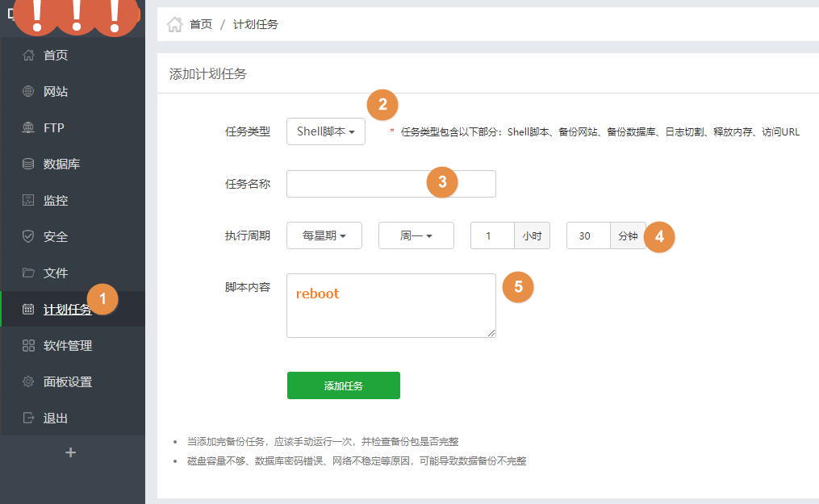This screenshot has width=819, height=504.
Task: Click the plus icon below the sidebar menu
Action: click(x=70, y=452)
